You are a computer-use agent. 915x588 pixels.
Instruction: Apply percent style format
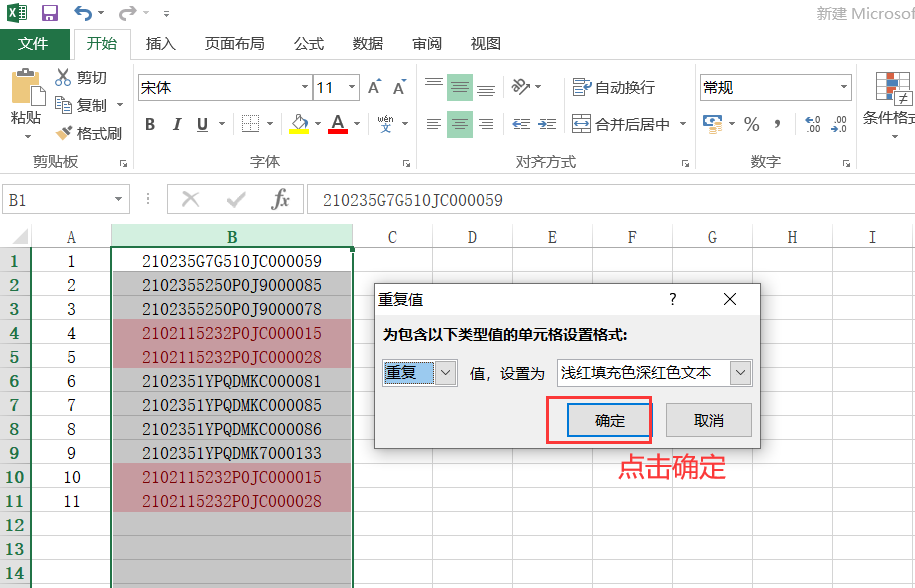pyautogui.click(x=752, y=124)
